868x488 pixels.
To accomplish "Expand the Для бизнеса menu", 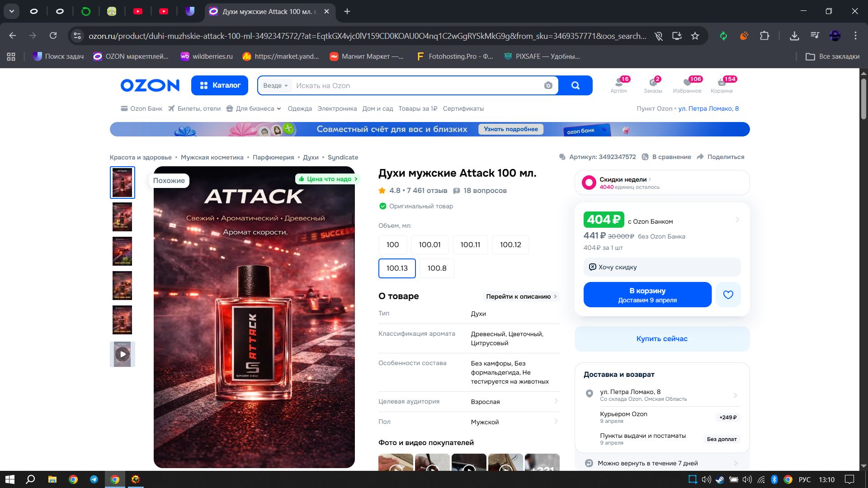I will [255, 108].
